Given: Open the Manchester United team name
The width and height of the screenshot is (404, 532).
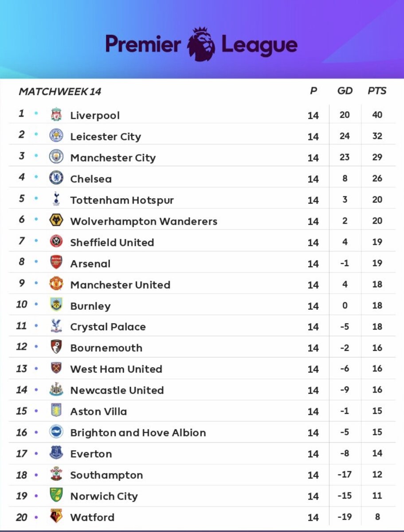Looking at the screenshot, I should point(120,285).
